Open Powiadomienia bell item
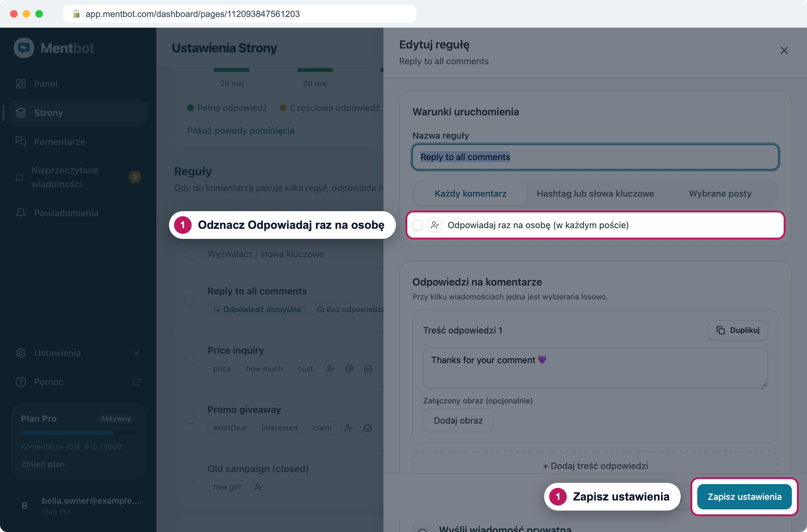 [x=78, y=213]
